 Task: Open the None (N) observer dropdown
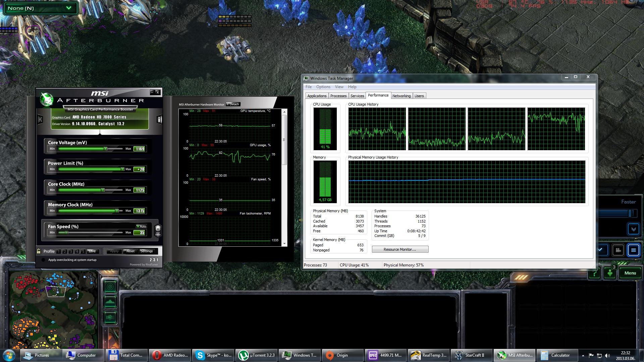40,8
